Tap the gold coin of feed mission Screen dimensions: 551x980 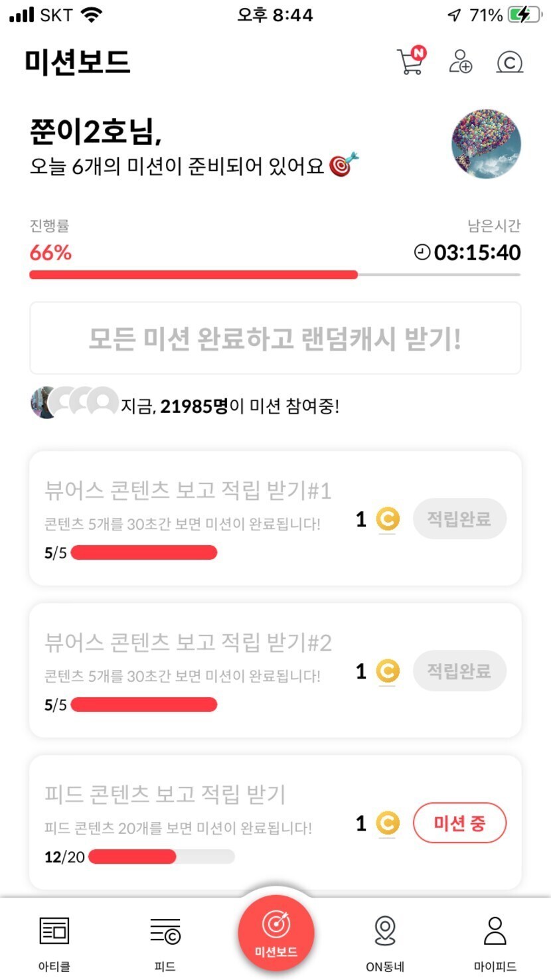[x=387, y=824]
